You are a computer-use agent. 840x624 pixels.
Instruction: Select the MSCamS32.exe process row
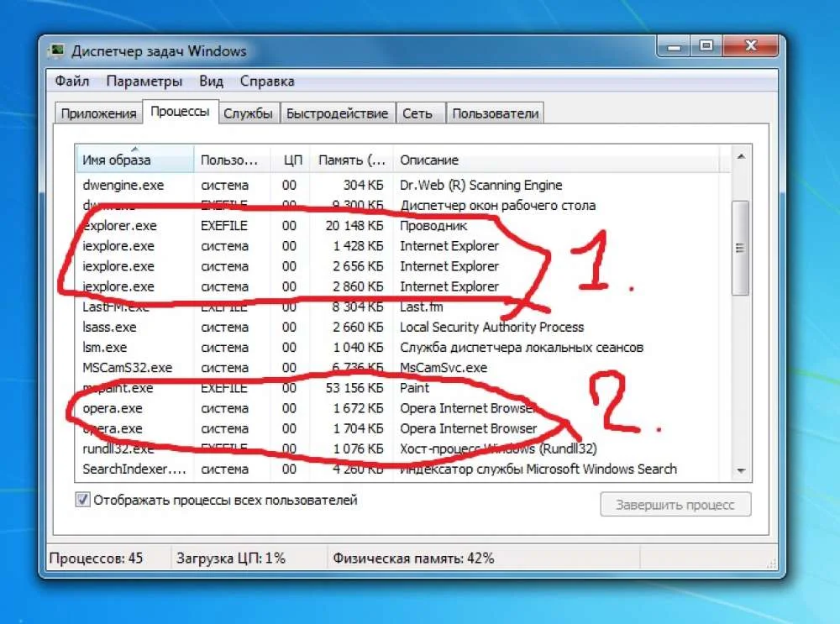click(403, 368)
